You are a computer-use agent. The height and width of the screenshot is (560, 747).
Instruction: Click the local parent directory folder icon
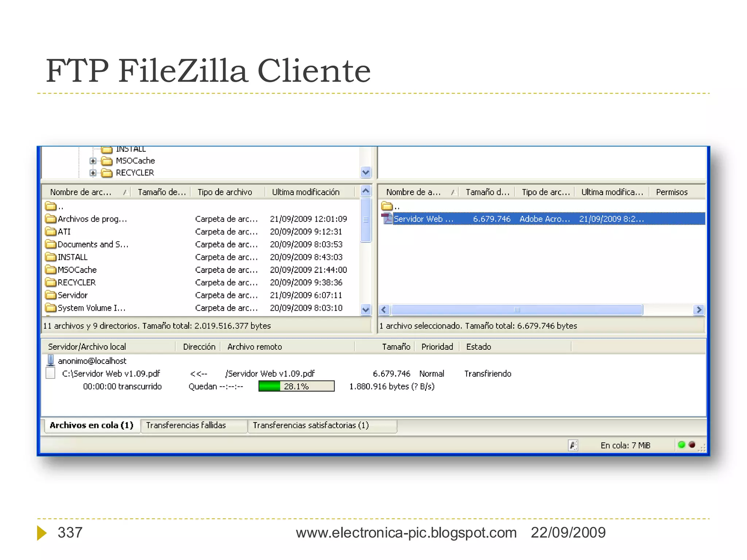pyautogui.click(x=51, y=206)
